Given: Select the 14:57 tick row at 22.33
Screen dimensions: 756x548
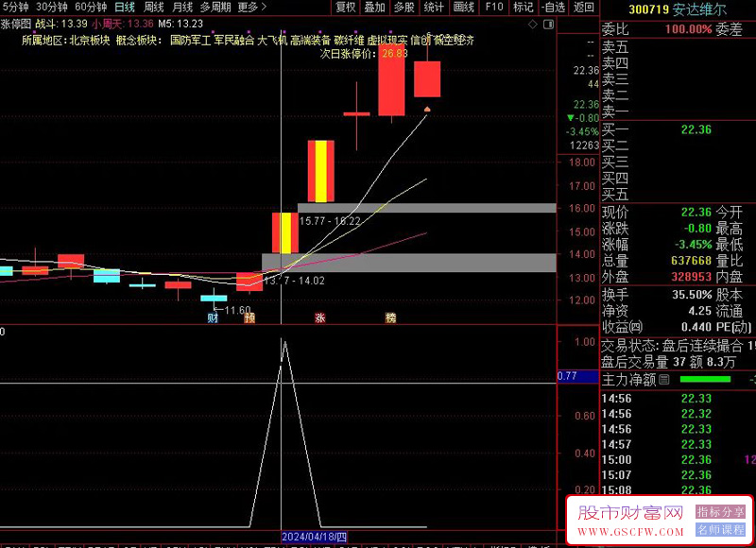Looking at the screenshot, I should (679, 444).
